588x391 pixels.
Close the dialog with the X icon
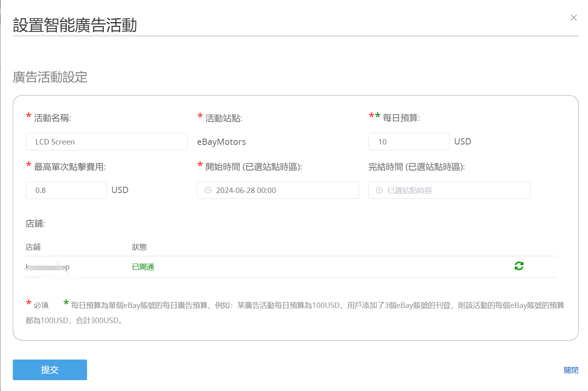(574, 17)
